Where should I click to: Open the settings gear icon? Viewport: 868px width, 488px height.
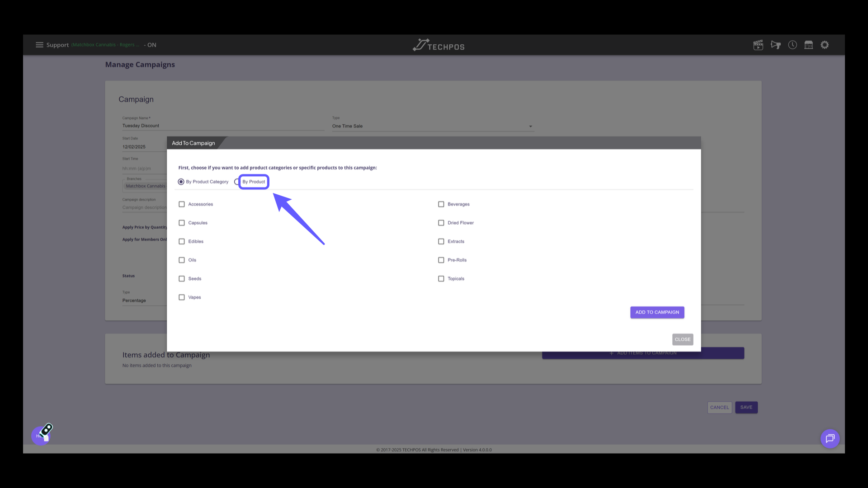pos(825,45)
